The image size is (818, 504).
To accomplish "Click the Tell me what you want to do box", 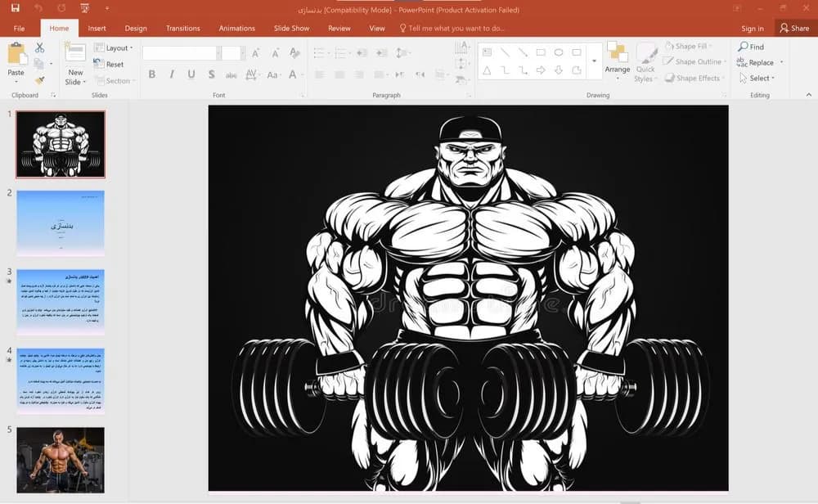I will [x=452, y=28].
